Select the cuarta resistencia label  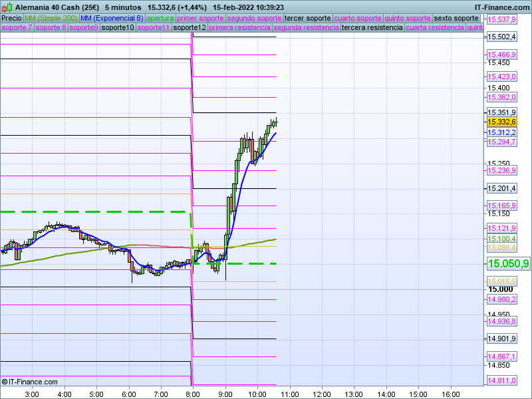click(x=435, y=27)
